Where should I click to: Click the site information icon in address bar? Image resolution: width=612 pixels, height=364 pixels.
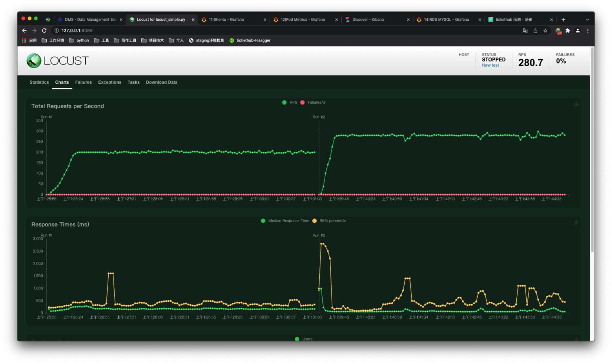point(57,30)
